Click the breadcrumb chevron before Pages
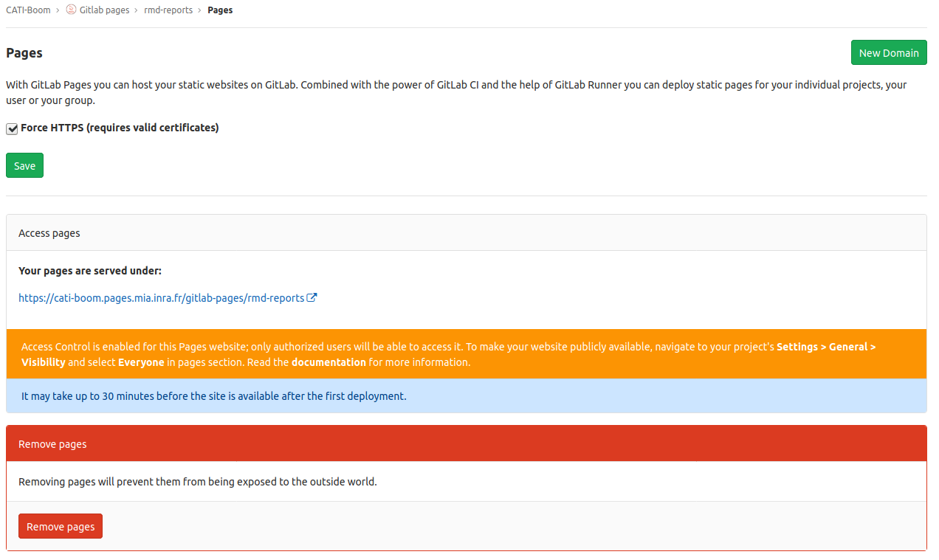This screenshot has height=560, width=939. pos(200,10)
